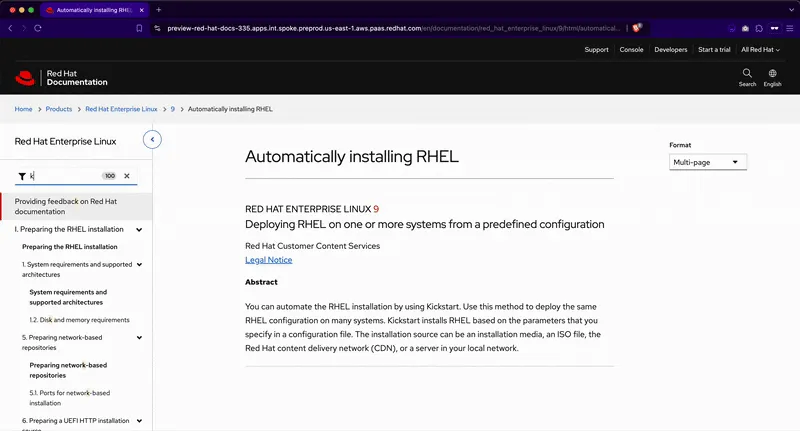Click the filter funnel icon
The height and width of the screenshot is (431, 800).
click(x=22, y=176)
